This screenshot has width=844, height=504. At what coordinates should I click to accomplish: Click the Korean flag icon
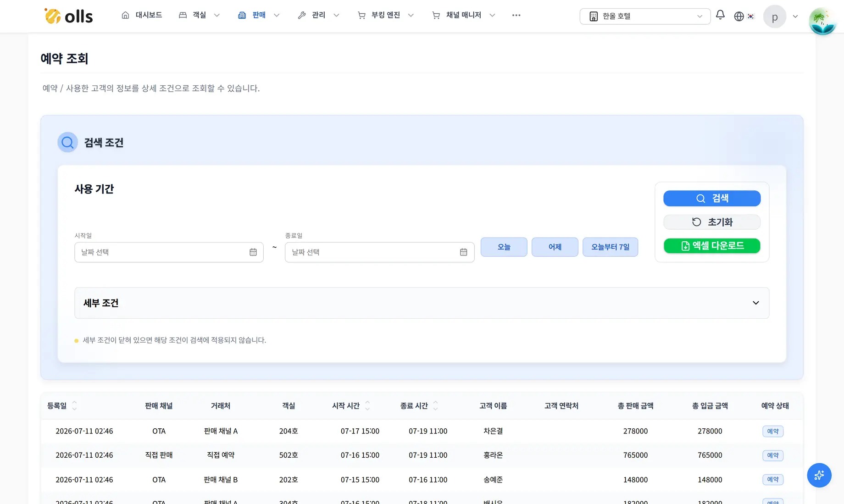751,16
